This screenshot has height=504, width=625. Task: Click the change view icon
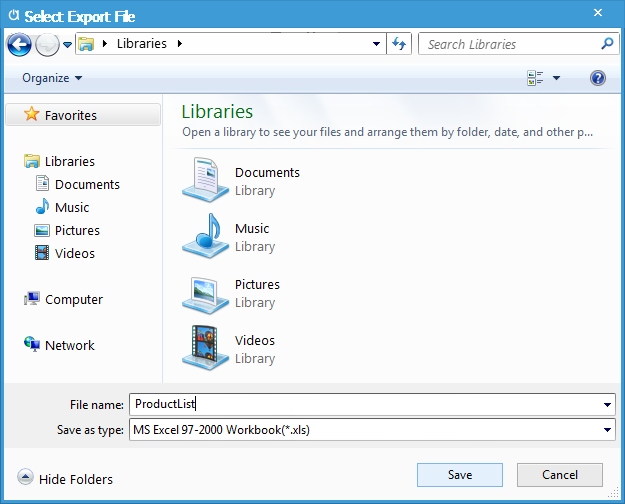[x=535, y=78]
